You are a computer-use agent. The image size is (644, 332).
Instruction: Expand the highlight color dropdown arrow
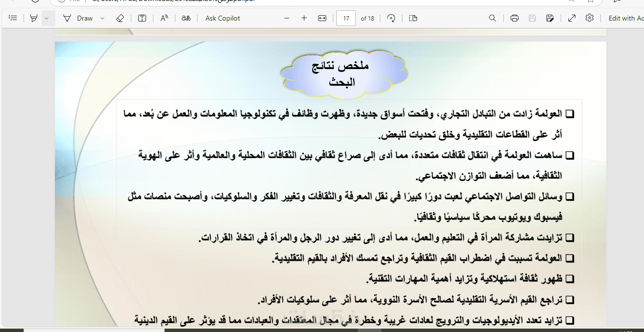coord(47,18)
